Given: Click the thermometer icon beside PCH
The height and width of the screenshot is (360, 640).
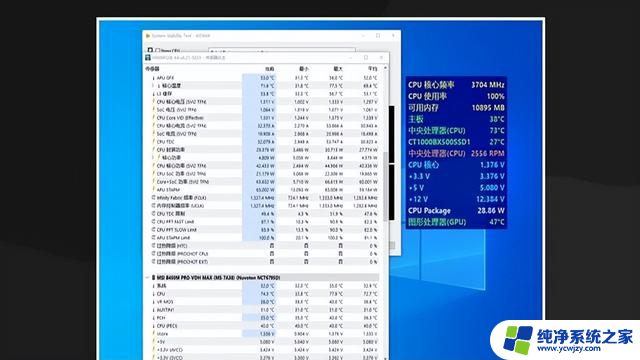Looking at the screenshot, I should coord(153,318).
